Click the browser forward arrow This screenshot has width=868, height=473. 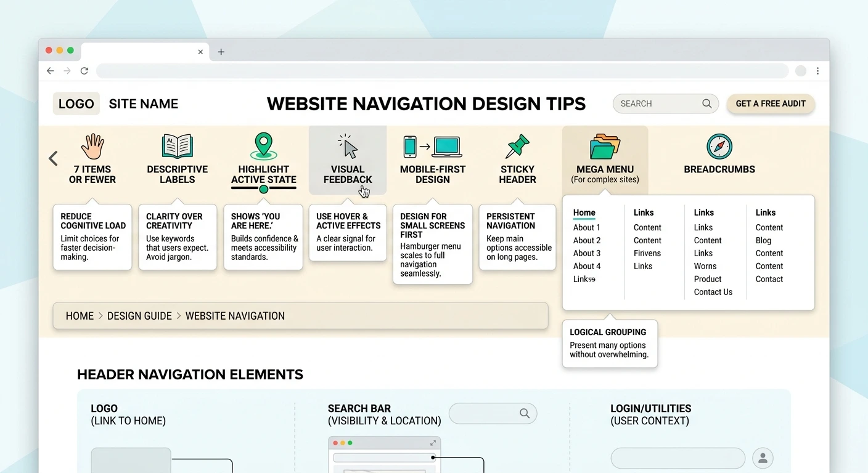click(67, 71)
